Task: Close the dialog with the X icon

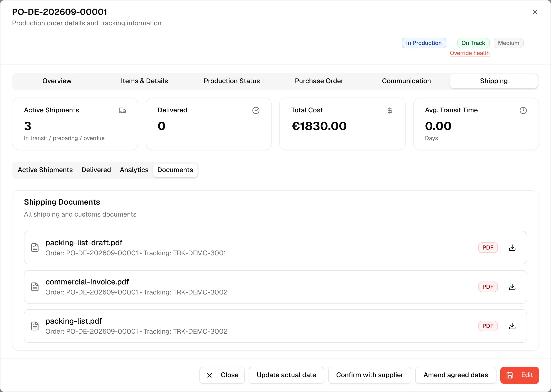Action: click(535, 12)
